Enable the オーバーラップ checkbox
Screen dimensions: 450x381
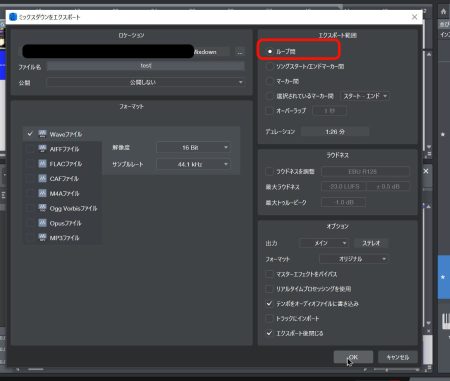tap(269, 110)
